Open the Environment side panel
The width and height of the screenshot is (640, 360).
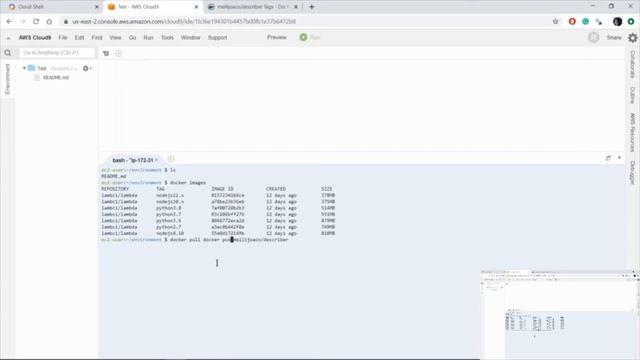(x=7, y=79)
